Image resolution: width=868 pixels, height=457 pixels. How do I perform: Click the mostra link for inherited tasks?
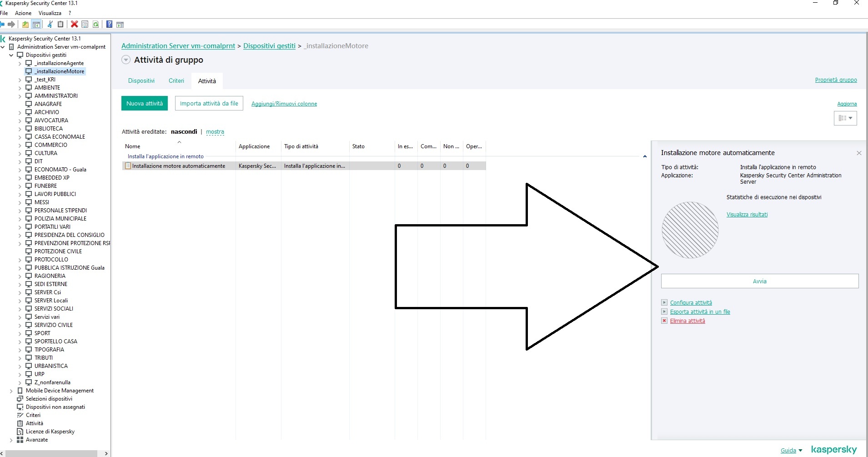pyautogui.click(x=215, y=132)
